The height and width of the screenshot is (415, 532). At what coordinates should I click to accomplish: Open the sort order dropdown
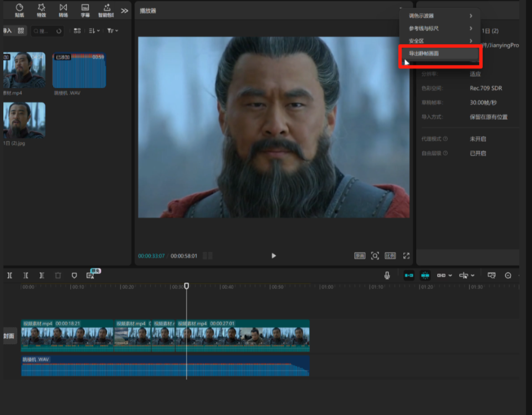[94, 31]
